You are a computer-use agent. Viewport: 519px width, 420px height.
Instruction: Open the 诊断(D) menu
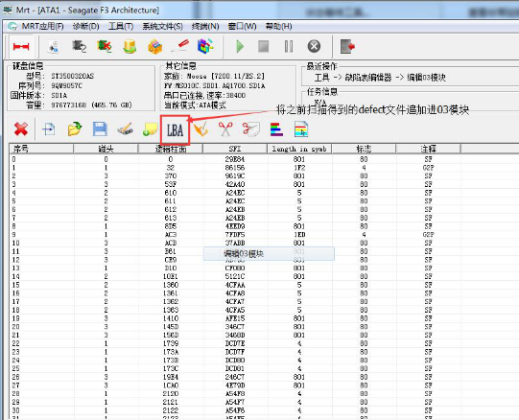[x=85, y=26]
